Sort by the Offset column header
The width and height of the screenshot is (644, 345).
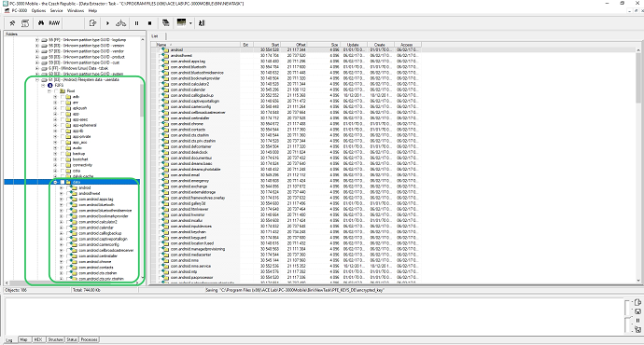click(x=294, y=45)
